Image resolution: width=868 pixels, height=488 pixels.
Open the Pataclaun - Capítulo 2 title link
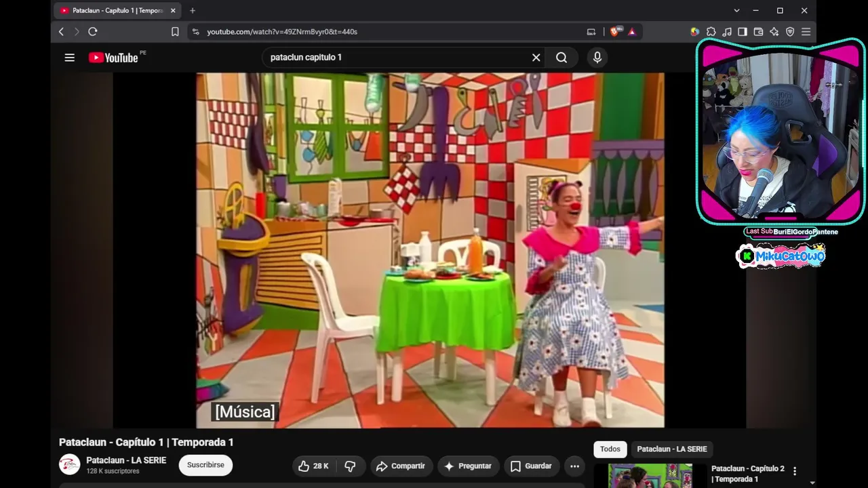pos(748,474)
